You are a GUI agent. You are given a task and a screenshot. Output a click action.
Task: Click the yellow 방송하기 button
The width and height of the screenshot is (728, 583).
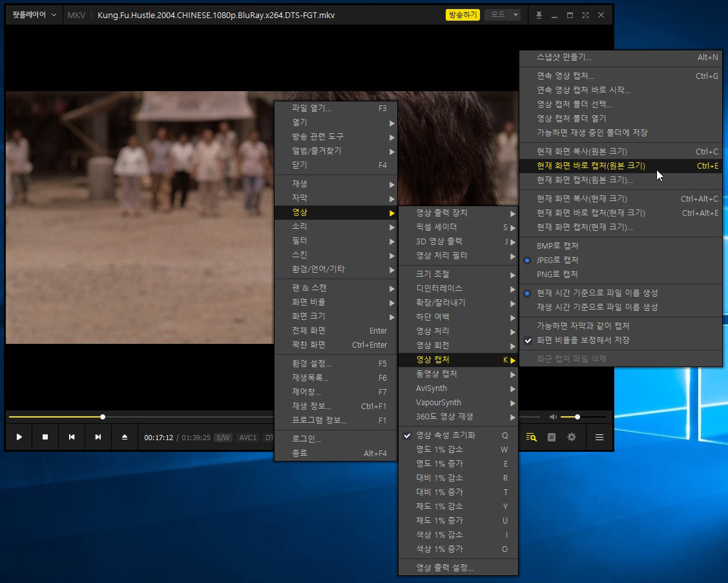tap(463, 15)
